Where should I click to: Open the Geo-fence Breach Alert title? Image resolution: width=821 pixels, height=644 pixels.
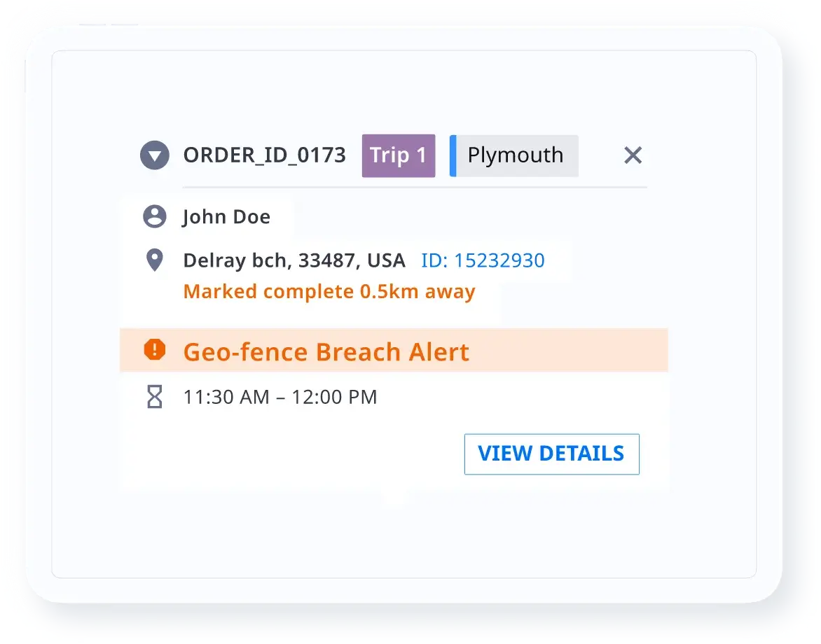point(326,351)
